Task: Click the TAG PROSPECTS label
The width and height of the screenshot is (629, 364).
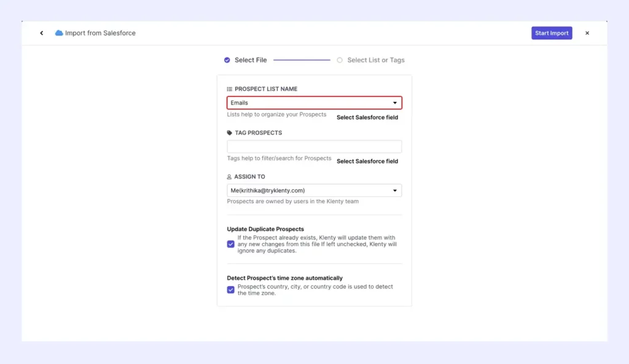Action: (259, 133)
